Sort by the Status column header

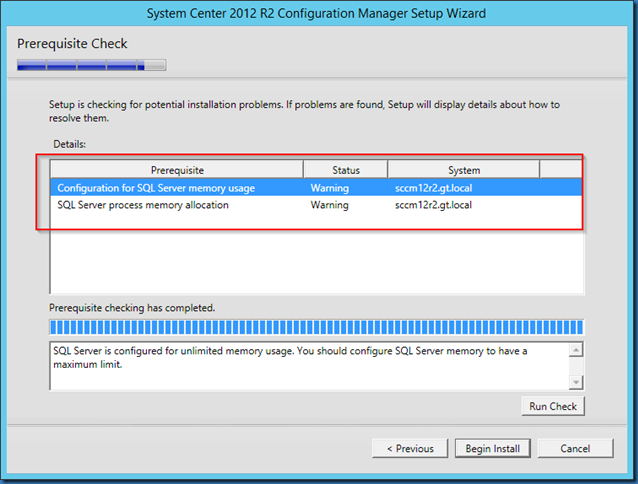point(346,170)
